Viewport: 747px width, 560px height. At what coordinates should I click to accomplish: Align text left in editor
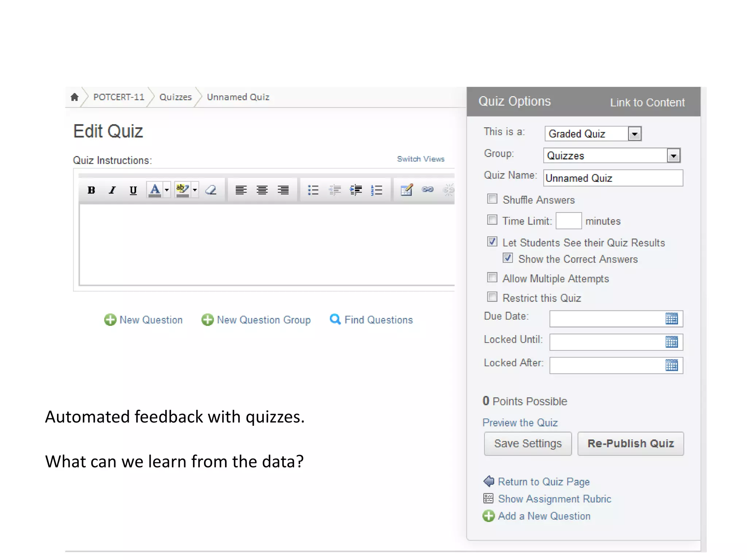[241, 190]
